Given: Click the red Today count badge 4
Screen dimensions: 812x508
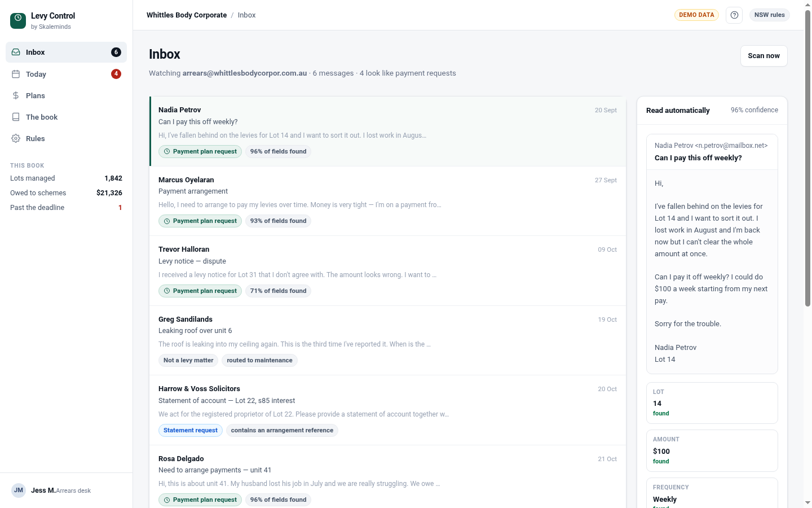Looking at the screenshot, I should pos(116,74).
